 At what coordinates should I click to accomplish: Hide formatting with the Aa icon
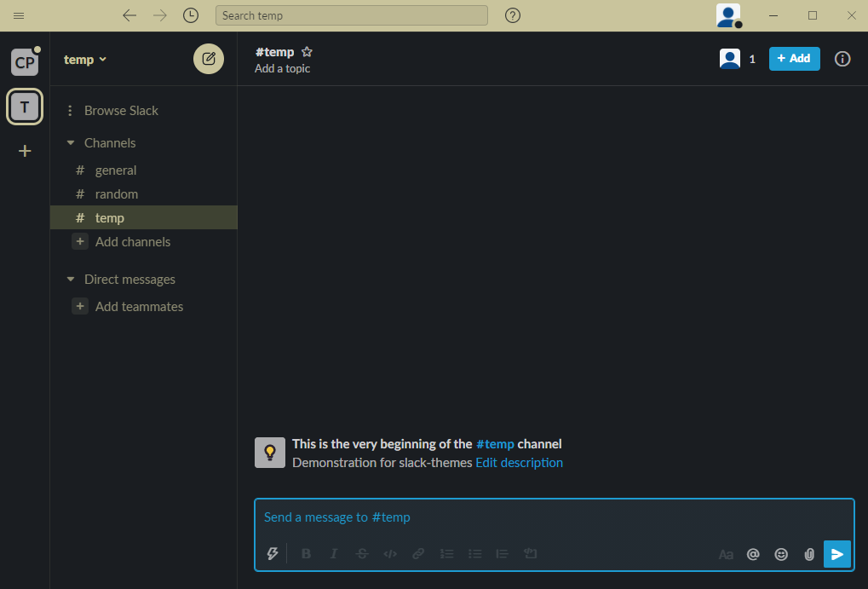726,554
